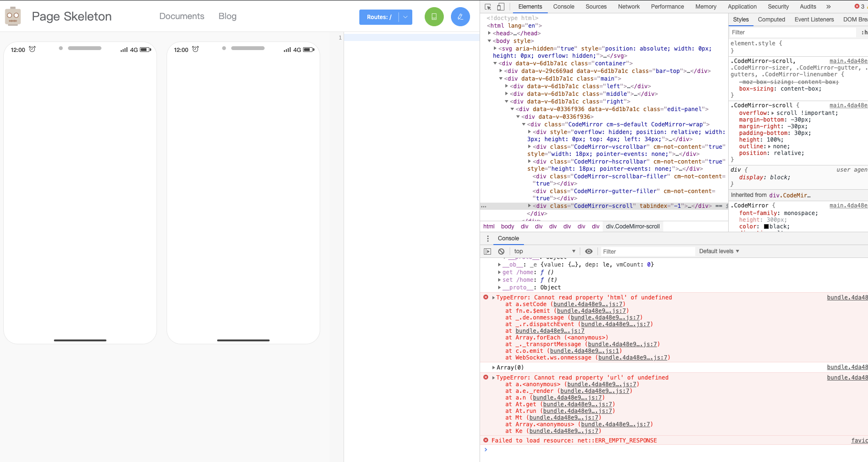Click the element.style rule block
Image resolution: width=868 pixels, height=462 pixels.
pos(798,47)
